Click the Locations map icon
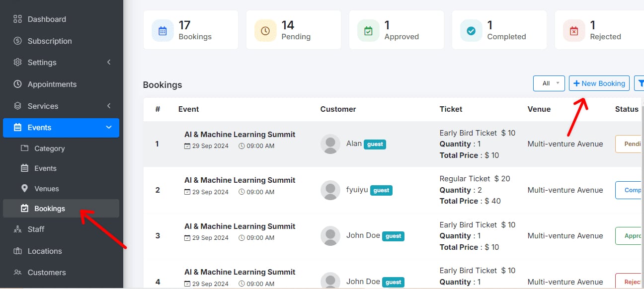 click(18, 251)
